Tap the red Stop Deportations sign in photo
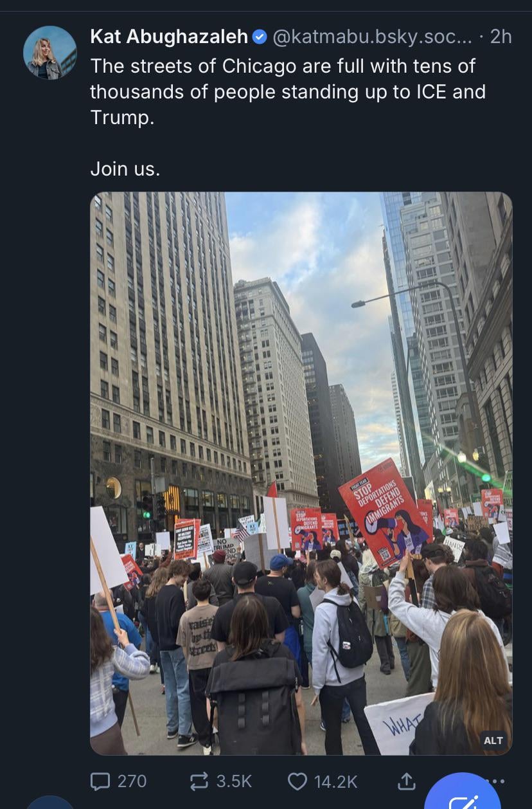This screenshot has height=809, width=532. (384, 512)
